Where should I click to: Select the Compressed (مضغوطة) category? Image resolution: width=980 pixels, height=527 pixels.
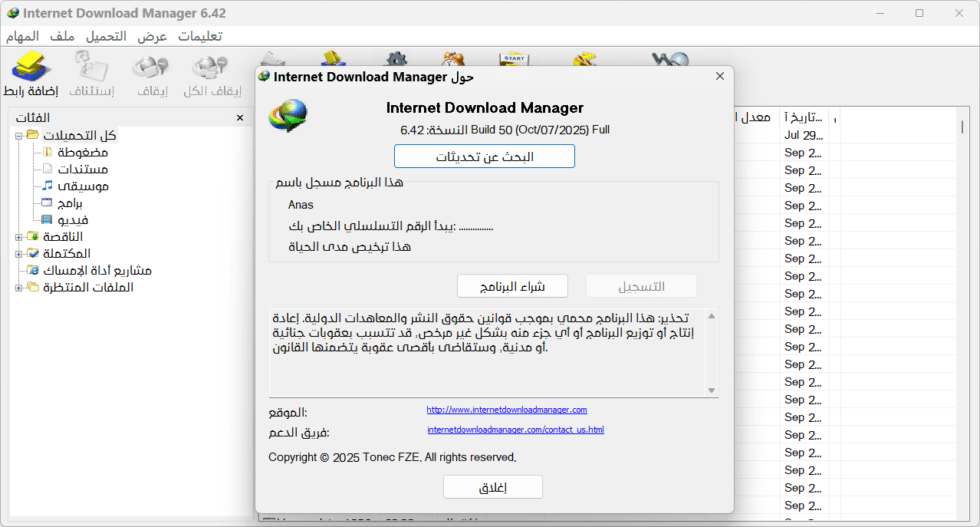[82, 152]
